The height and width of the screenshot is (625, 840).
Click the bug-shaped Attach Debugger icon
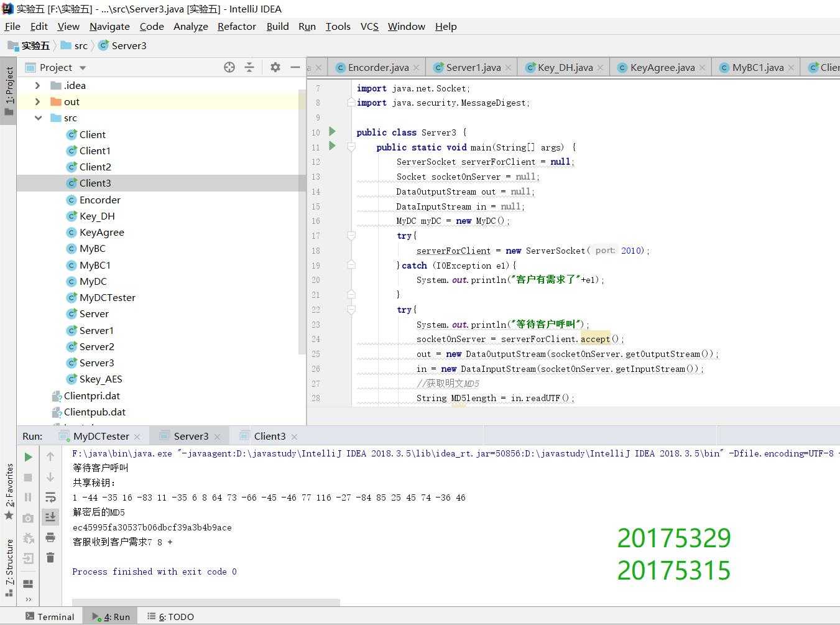[x=28, y=538]
